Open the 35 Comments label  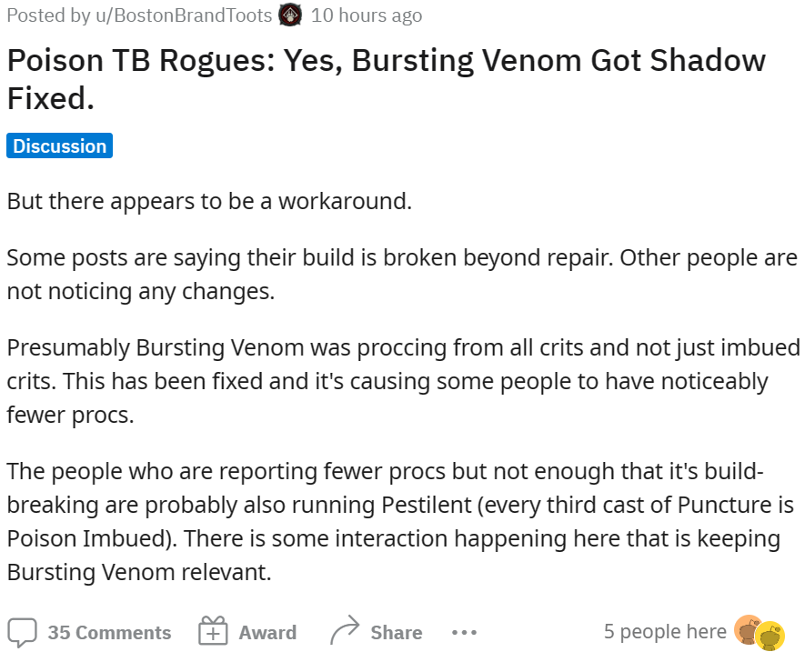[x=109, y=632]
